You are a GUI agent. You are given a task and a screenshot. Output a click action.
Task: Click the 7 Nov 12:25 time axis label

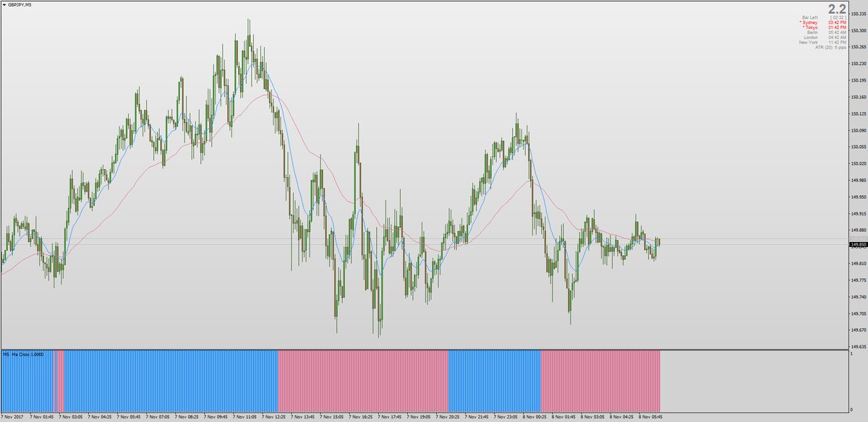[x=274, y=417]
